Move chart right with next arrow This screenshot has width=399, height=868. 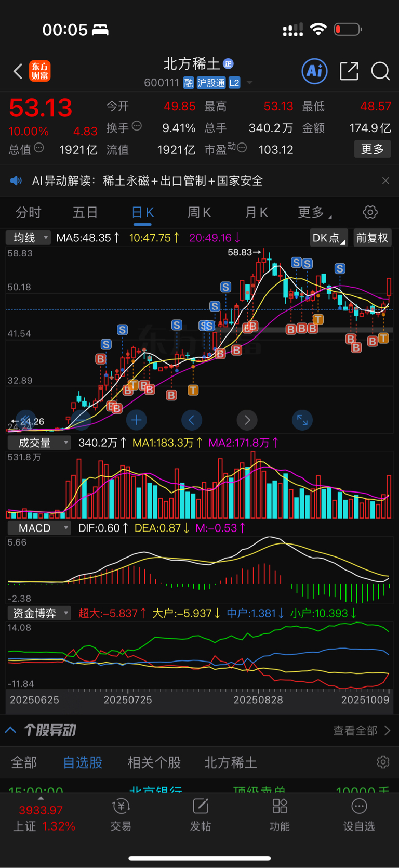pos(247,420)
